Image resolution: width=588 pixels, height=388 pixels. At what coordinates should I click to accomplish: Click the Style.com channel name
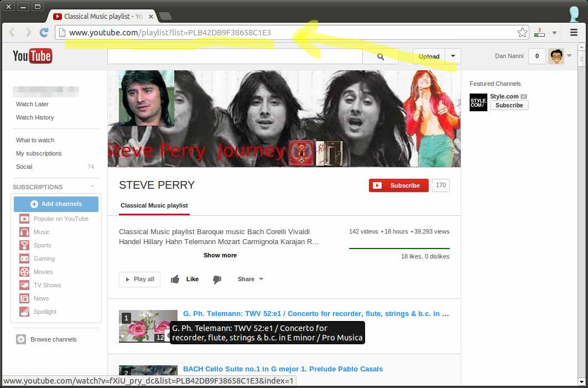[504, 96]
